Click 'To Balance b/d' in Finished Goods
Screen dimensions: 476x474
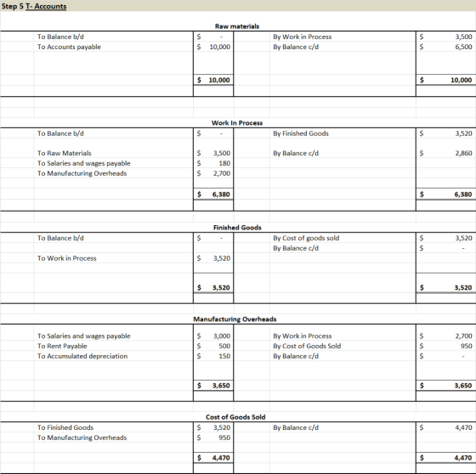point(60,238)
